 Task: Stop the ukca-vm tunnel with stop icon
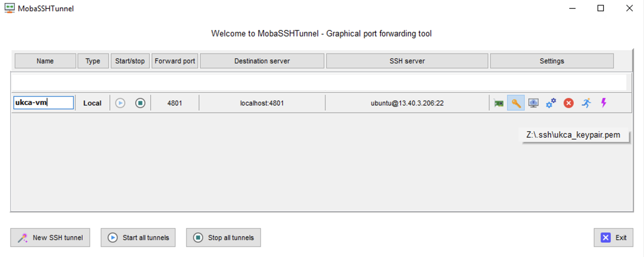(x=140, y=103)
